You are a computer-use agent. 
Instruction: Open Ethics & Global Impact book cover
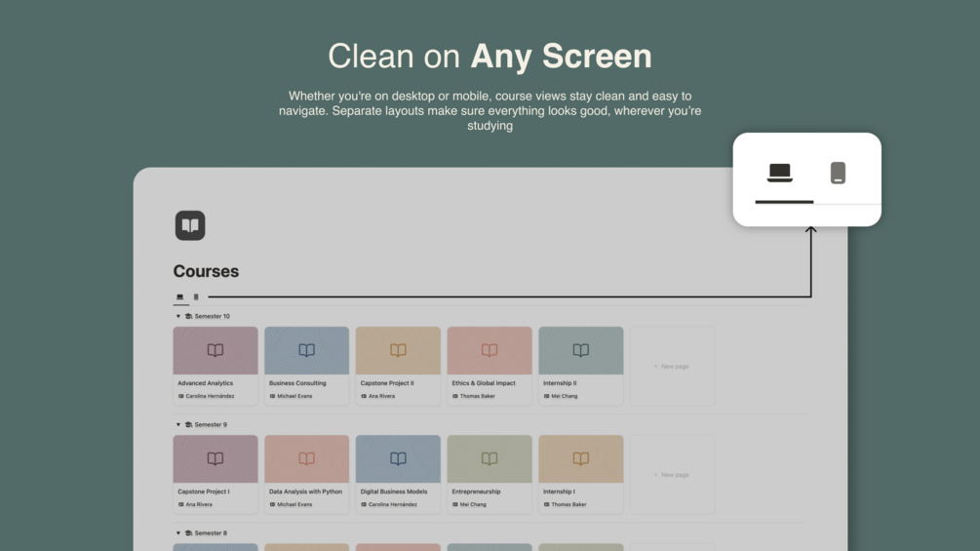point(490,350)
